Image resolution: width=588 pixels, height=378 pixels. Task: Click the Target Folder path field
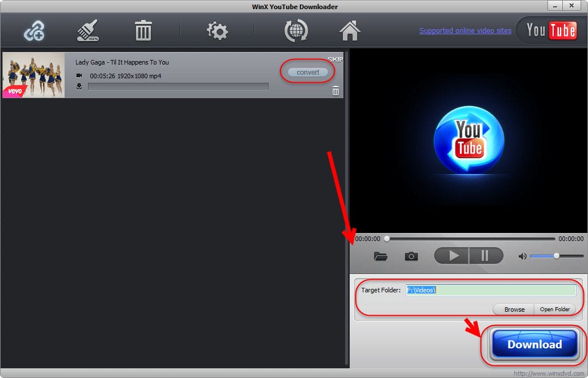[x=491, y=290]
